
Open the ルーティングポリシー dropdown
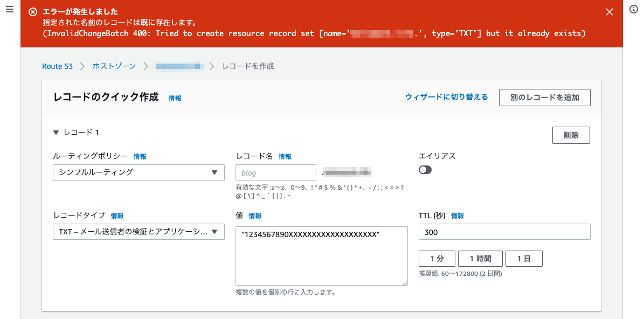(138, 172)
